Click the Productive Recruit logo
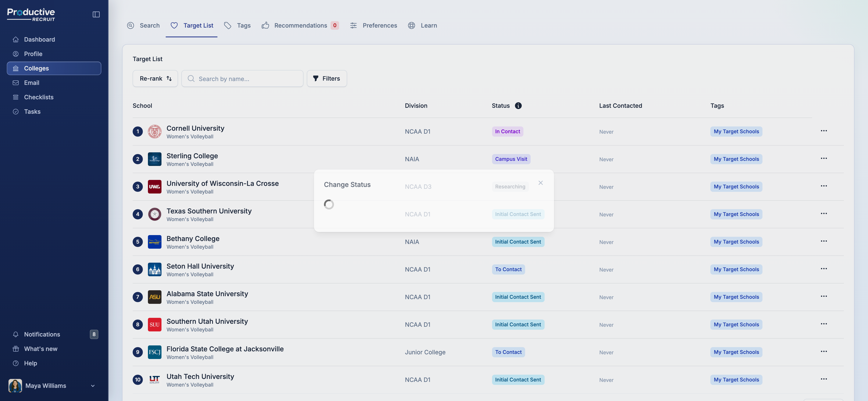The height and width of the screenshot is (401, 868). 31,14
